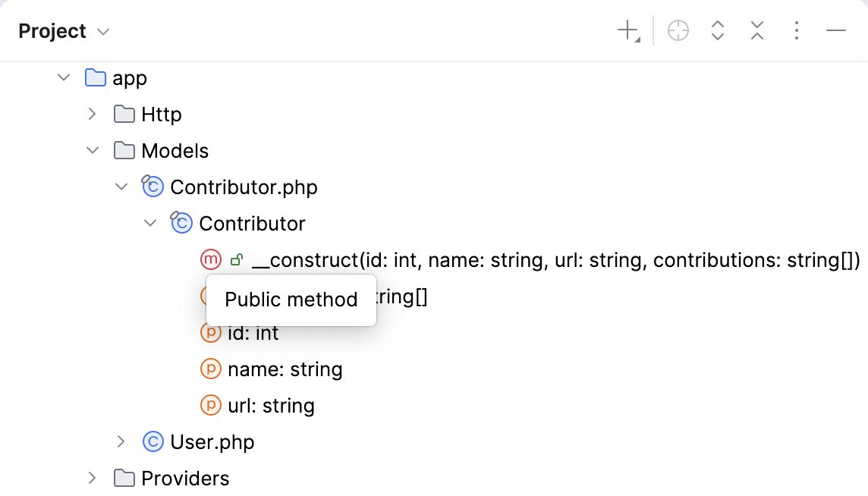This screenshot has height=496, width=868.
Task: Click the red method icon beside __construct
Action: point(210,259)
